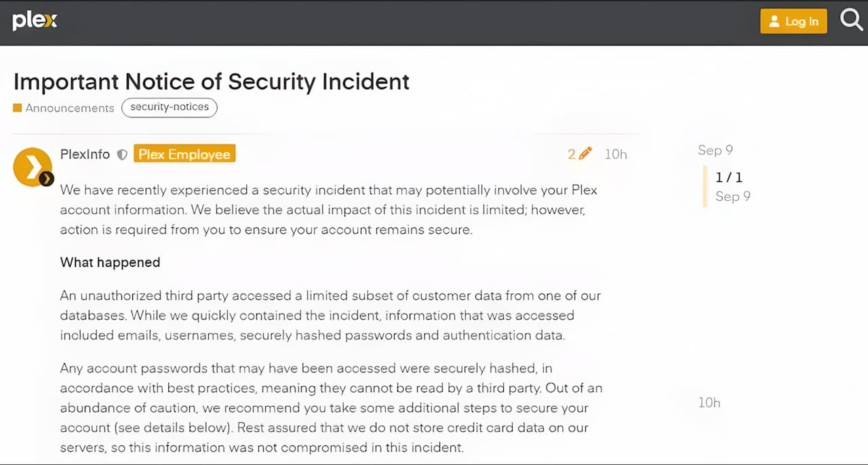The height and width of the screenshot is (465, 868).
Task: Jump to 10h at timeline bottom
Action: (x=709, y=403)
